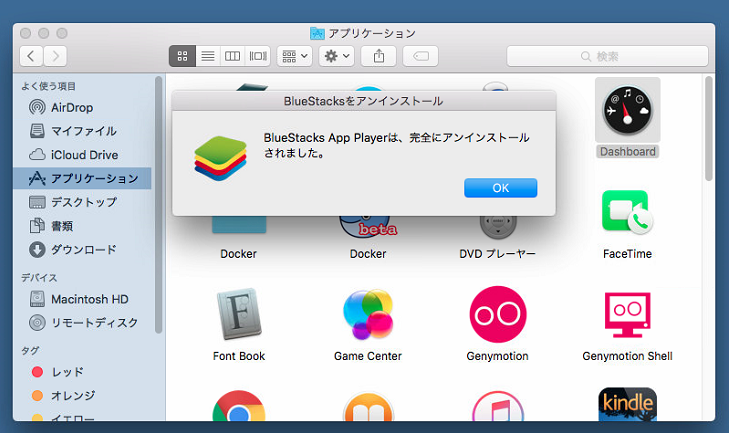Select the iTunes app icon

coord(498,407)
